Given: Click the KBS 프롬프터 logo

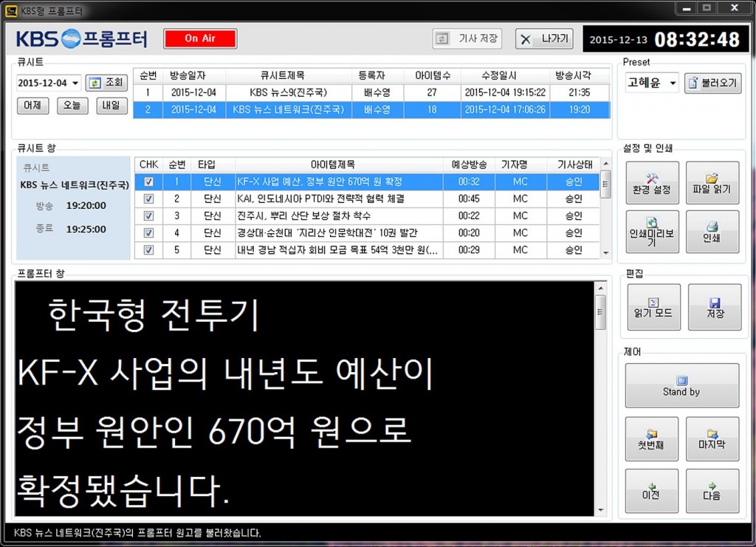Looking at the screenshot, I should (x=82, y=38).
